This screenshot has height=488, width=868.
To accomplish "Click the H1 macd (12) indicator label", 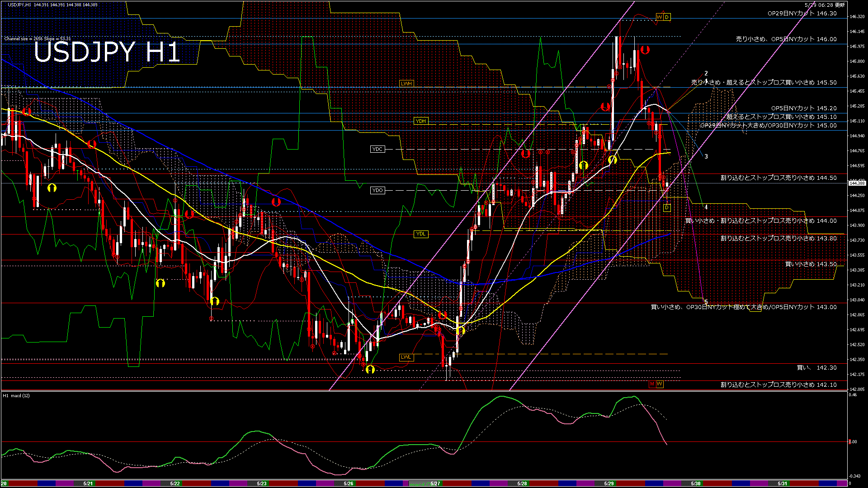I will point(16,396).
